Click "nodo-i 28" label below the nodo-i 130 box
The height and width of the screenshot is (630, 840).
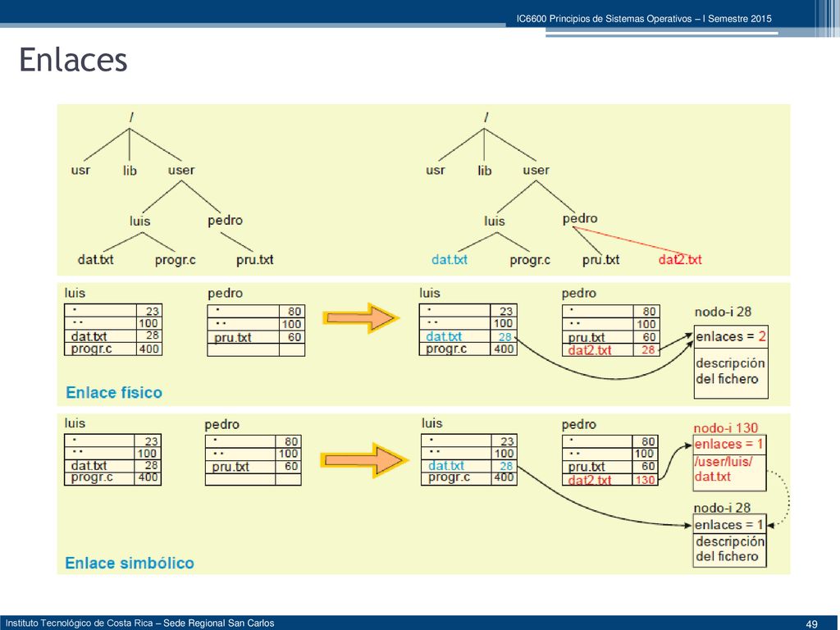(x=722, y=508)
